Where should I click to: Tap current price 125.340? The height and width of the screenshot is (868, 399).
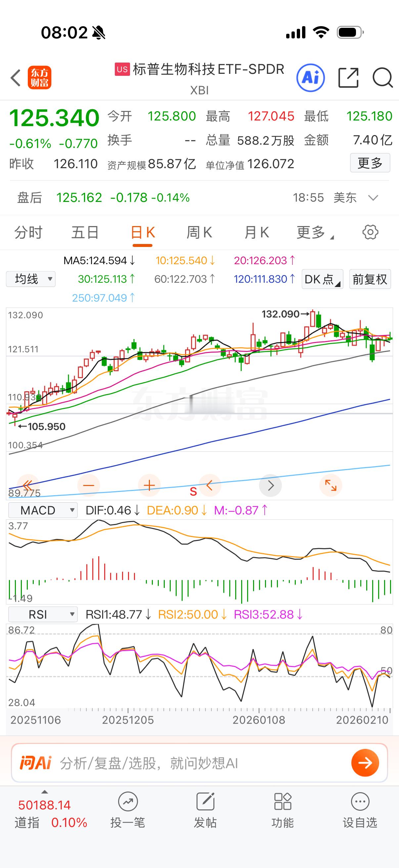tap(54, 118)
